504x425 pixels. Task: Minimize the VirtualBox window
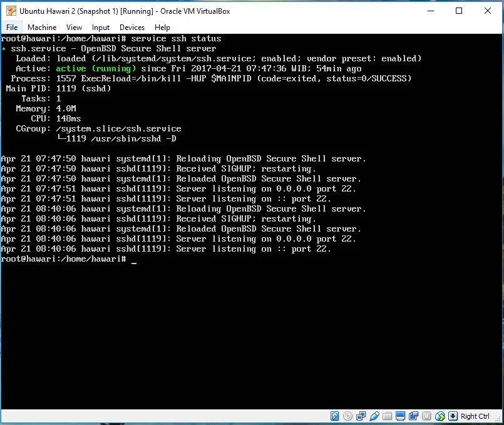(431, 11)
